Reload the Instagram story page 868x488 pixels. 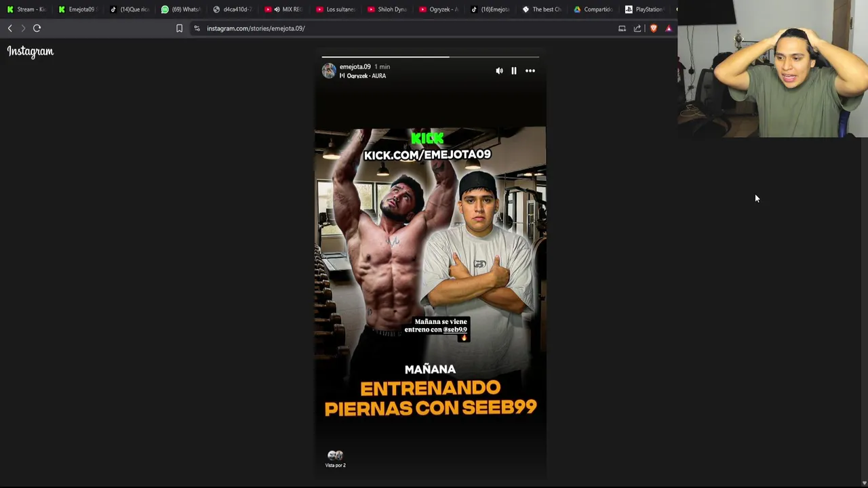click(x=37, y=28)
